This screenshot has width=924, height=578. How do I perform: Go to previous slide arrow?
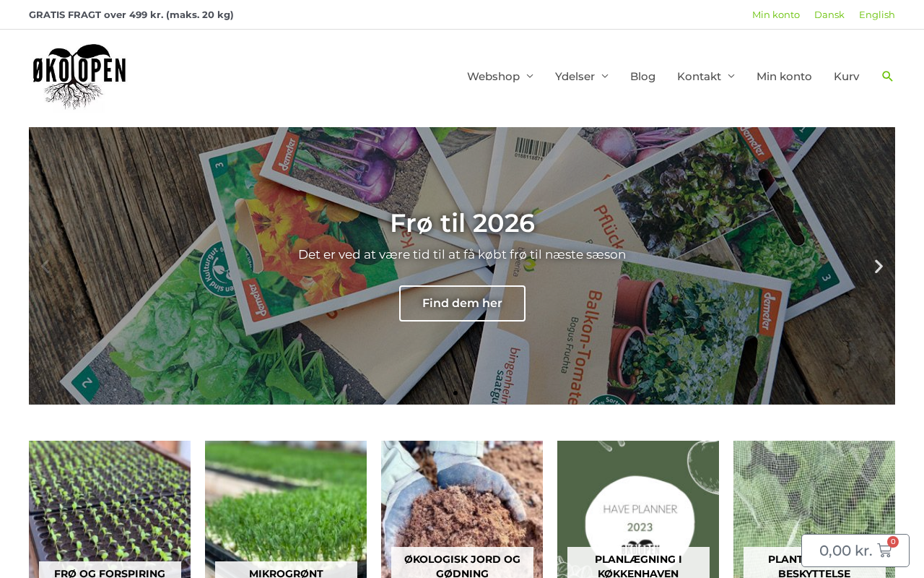45,267
